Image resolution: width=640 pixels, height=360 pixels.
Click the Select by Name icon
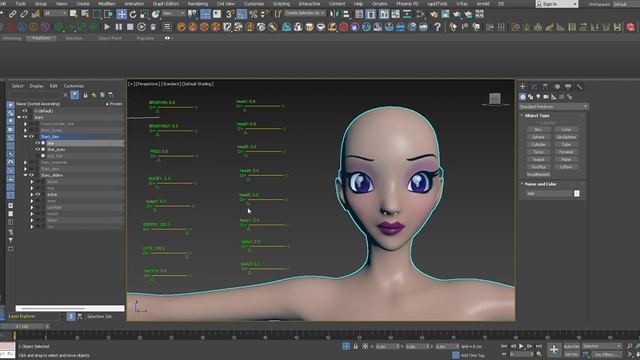[x=85, y=14]
